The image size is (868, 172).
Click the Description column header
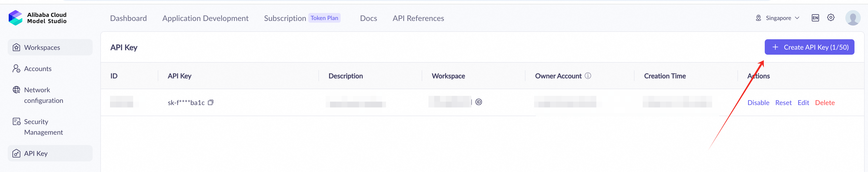[345, 76]
